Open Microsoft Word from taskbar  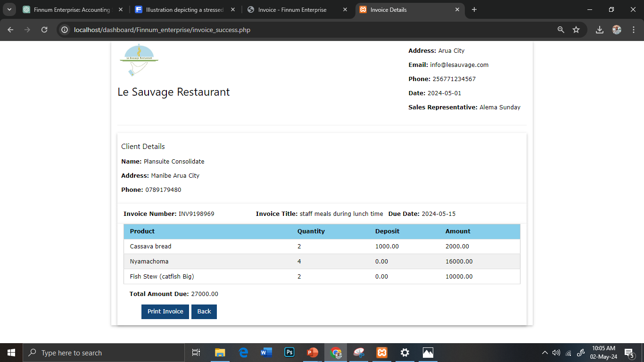[266, 353]
